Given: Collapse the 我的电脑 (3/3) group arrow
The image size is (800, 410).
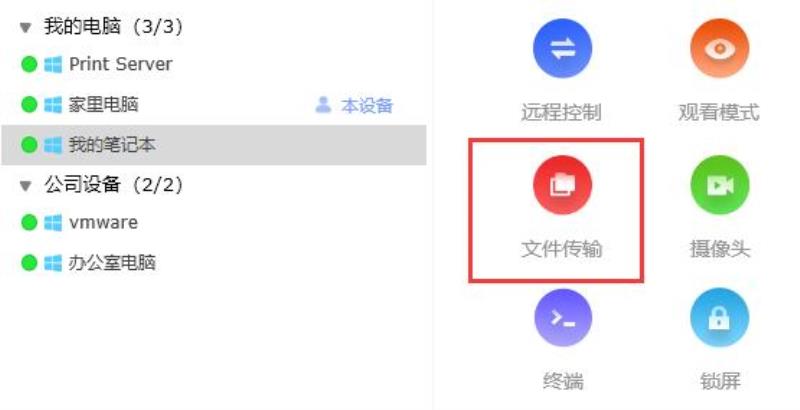Looking at the screenshot, I should click(26, 27).
